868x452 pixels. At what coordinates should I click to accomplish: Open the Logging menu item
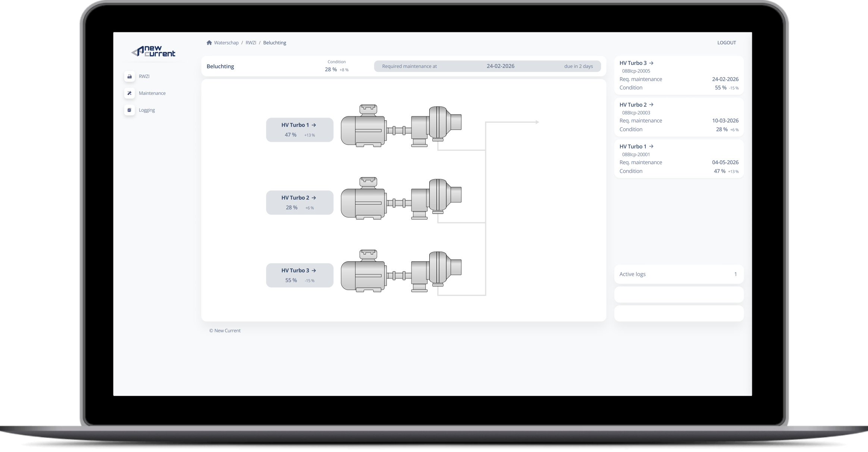147,110
